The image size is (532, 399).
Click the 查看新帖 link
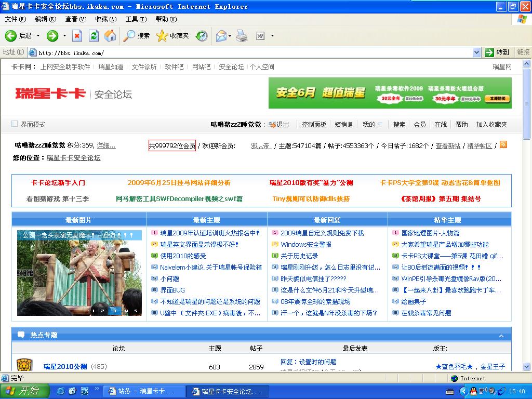(448, 146)
